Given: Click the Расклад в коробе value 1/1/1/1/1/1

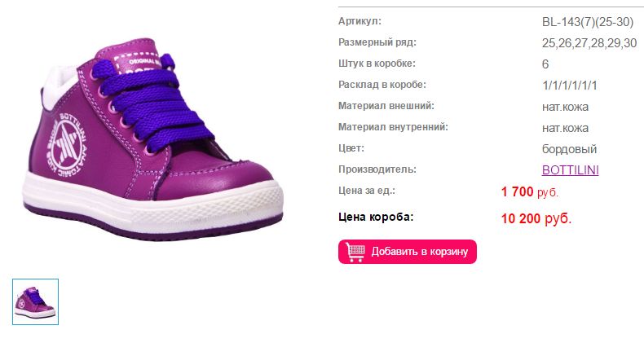Looking at the screenshot, I should pos(570,86).
